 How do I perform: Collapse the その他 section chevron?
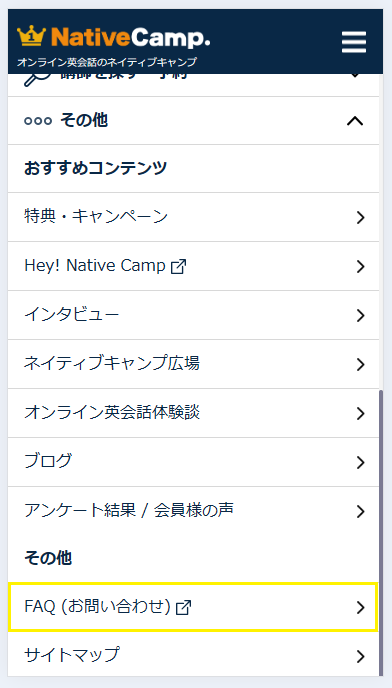[355, 121]
